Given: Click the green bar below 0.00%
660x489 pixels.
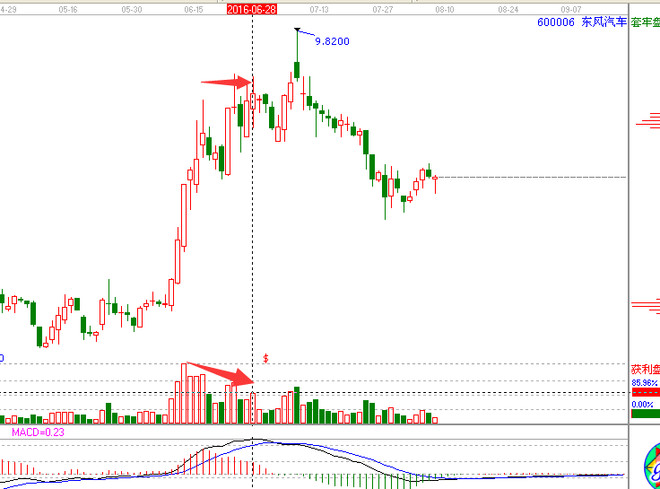Looking at the screenshot, I should (646, 414).
